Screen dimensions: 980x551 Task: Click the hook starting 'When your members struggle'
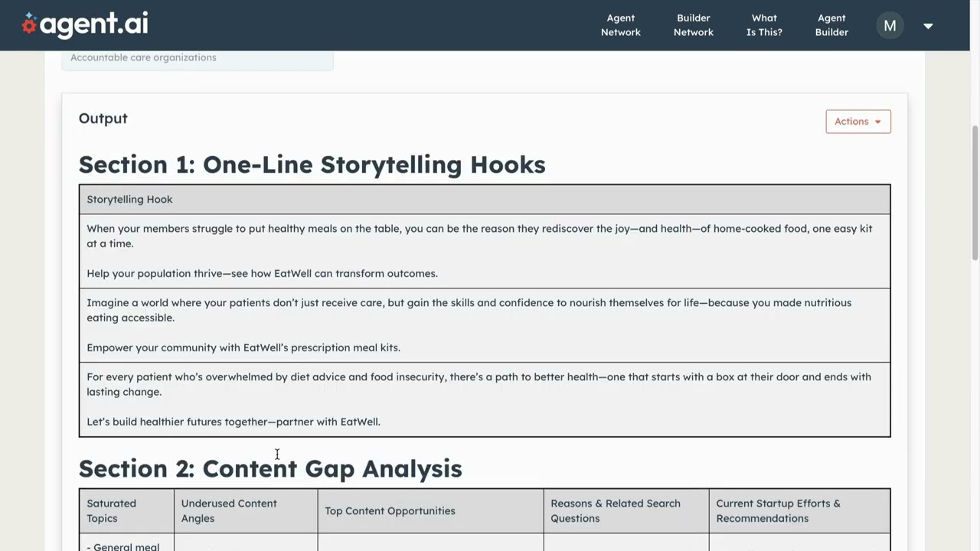tap(480, 236)
